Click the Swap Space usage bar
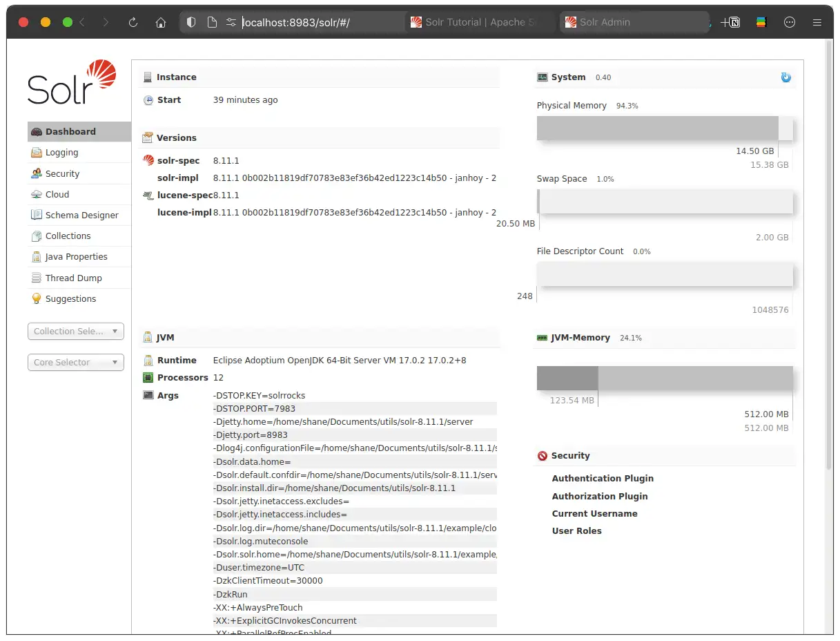Screen dimensions: 840x641 (x=665, y=202)
